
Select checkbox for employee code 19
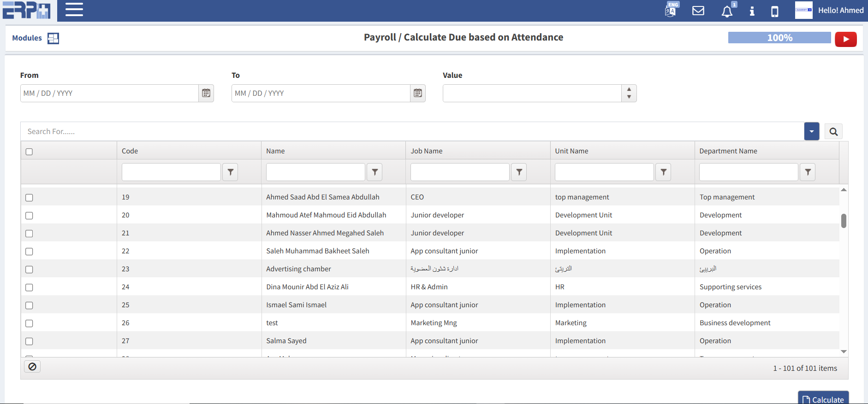[29, 198]
